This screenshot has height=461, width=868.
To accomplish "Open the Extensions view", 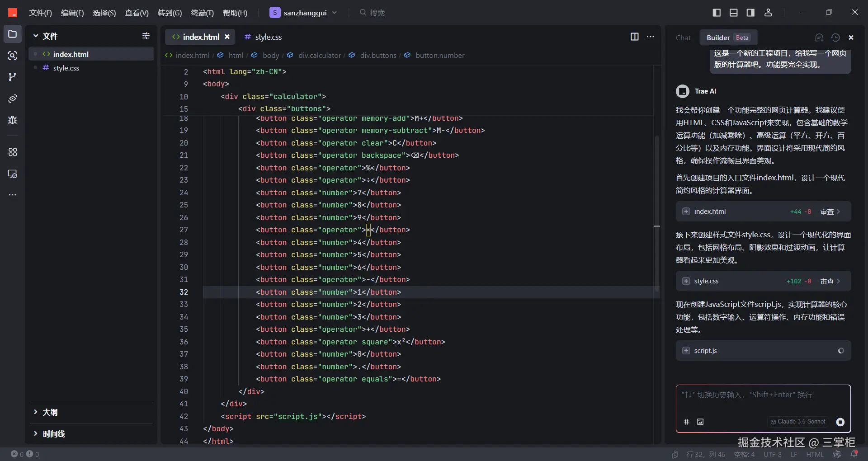I will click(13, 152).
